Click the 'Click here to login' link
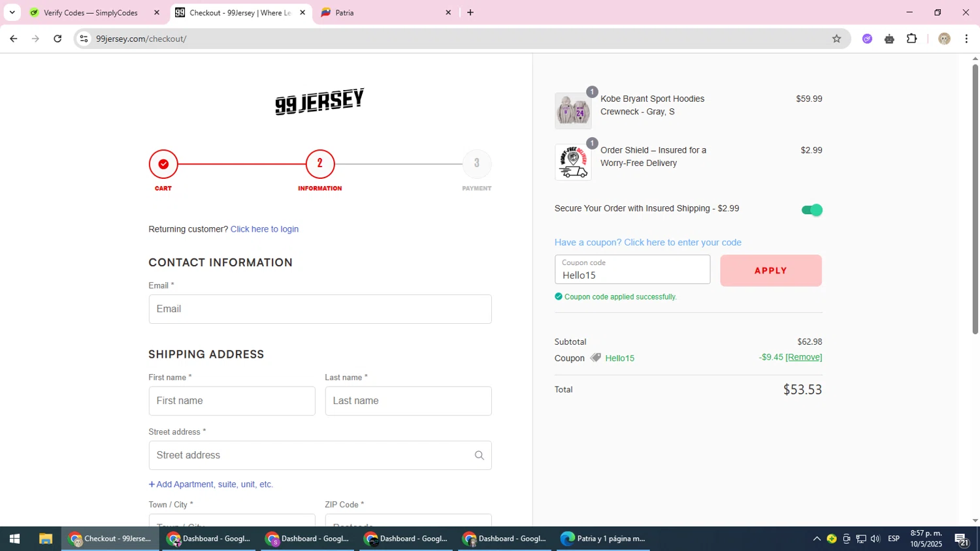 coord(265,229)
